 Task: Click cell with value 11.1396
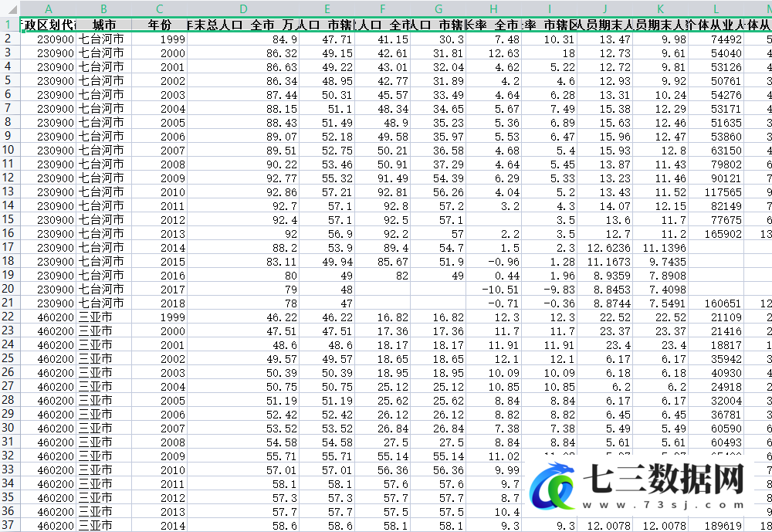pos(661,248)
